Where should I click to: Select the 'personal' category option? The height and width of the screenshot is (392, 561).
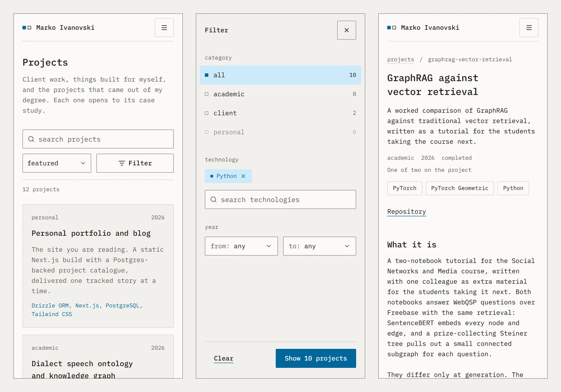point(280,132)
